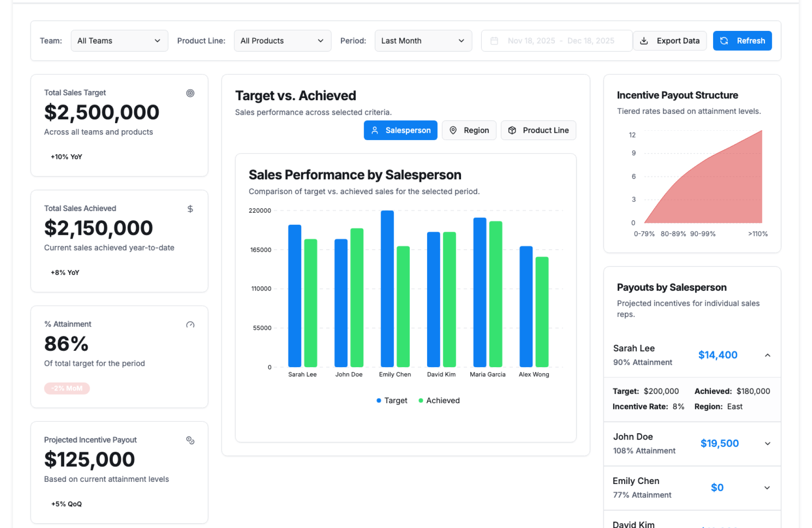812x528 pixels.
Task: Click the map pin icon on Region tab
Action: point(453,130)
